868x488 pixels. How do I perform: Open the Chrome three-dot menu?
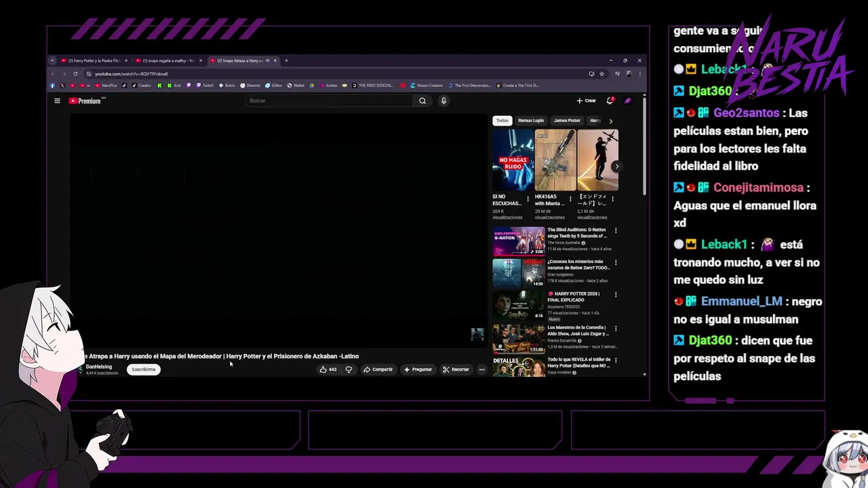click(639, 74)
